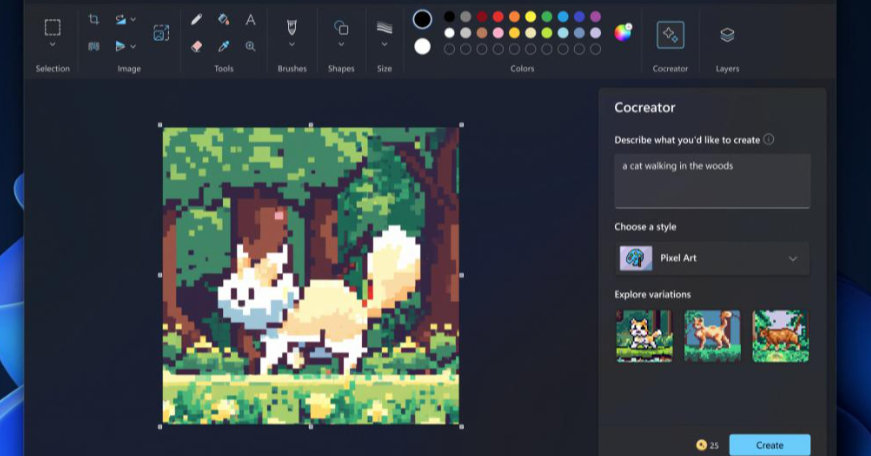This screenshot has width=871, height=456.
Task: Pick the light gray swatch in second row
Action: point(465,33)
